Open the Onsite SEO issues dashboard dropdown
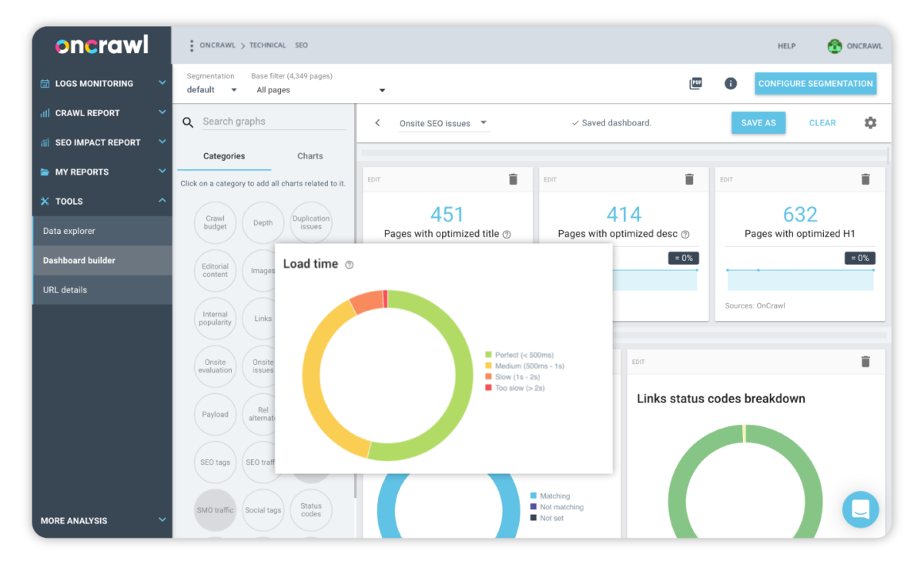Image resolution: width=924 pixels, height=564 pixels. tap(444, 123)
